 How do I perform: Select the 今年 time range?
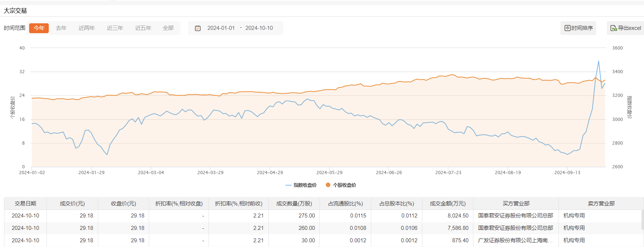[x=39, y=28]
